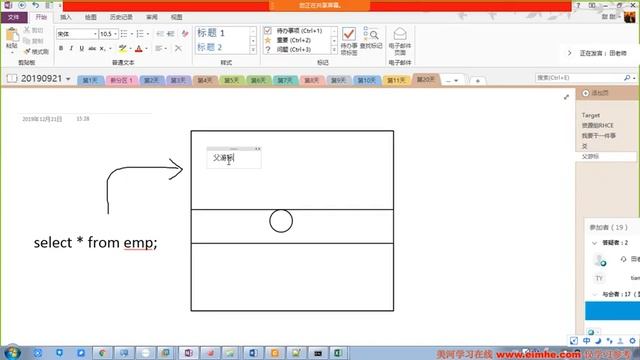
Task: Decrease the paragraph indent
Action: 160,34
